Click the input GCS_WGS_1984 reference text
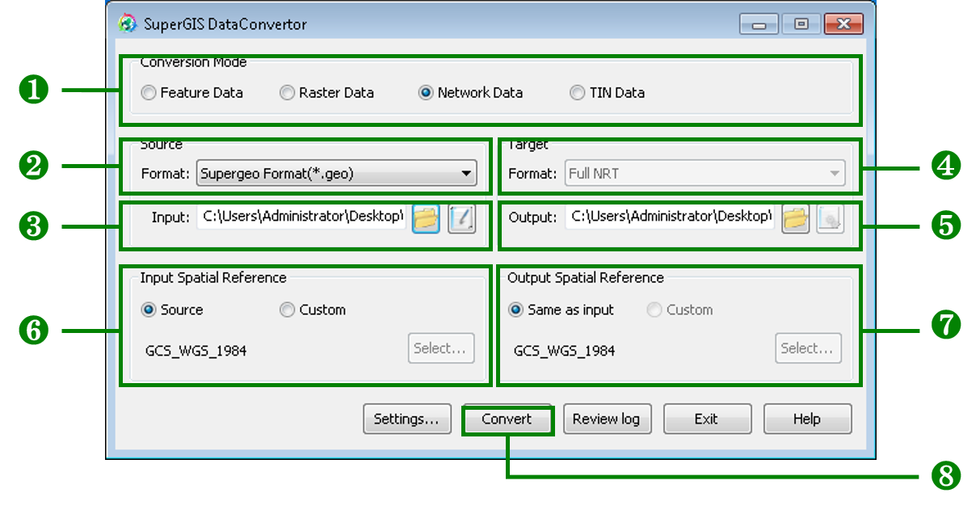The height and width of the screenshot is (510, 980). [196, 351]
